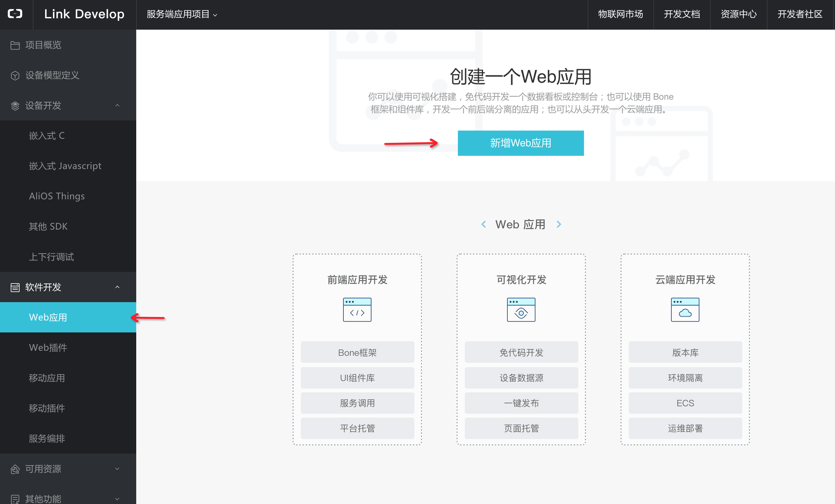Click the 前端应用开发 code window icon
Screen dimensions: 835x504
[357, 309]
